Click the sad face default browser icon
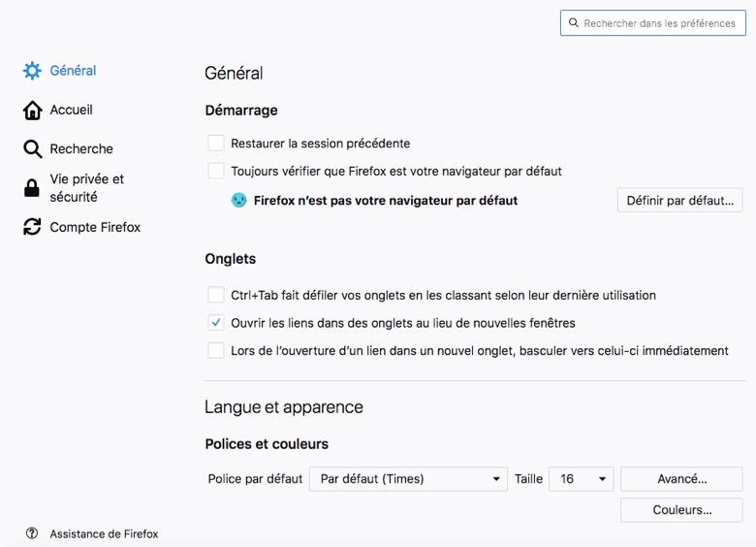 [238, 200]
